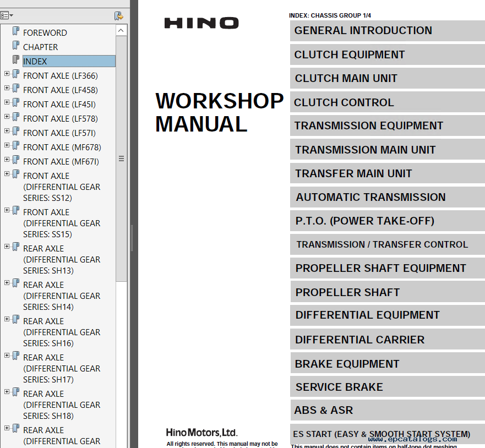Open TRANSMISSION MAIN UNIT index link

387,150
